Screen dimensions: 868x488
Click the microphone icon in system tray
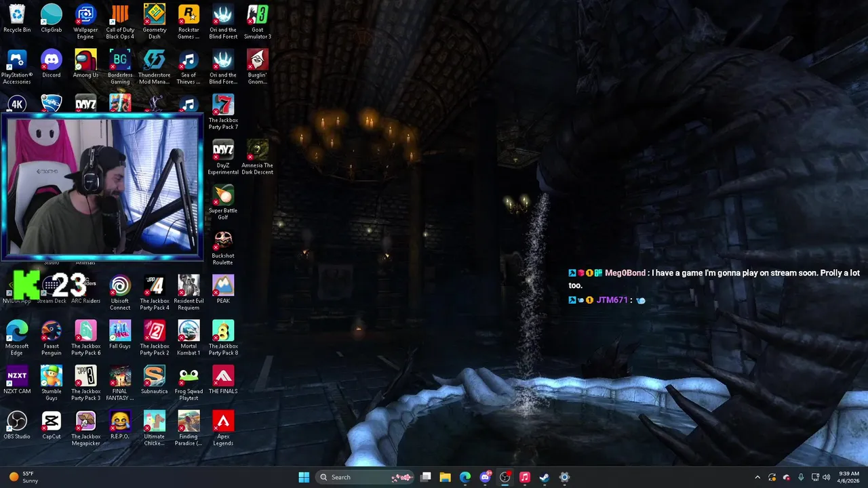pos(801,477)
